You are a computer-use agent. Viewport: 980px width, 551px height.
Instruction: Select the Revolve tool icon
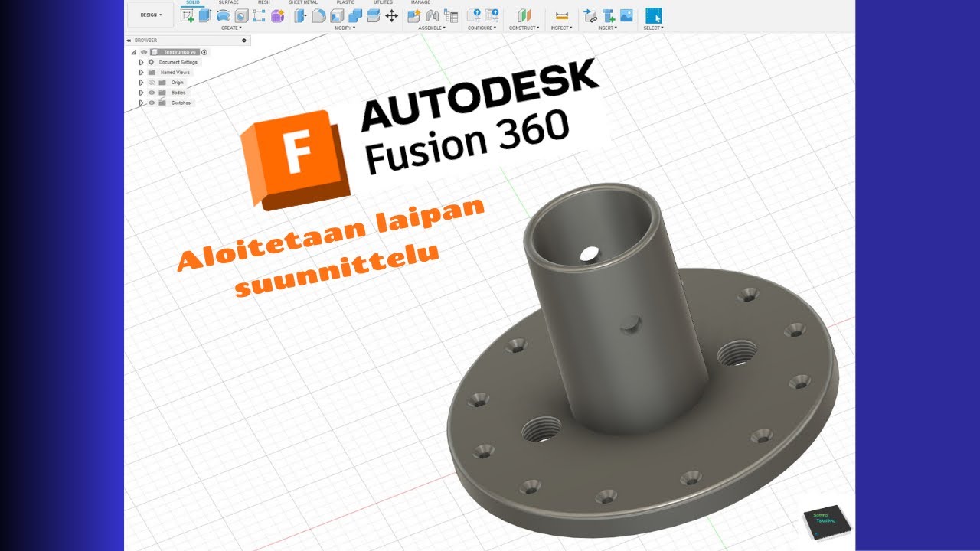[x=224, y=15]
